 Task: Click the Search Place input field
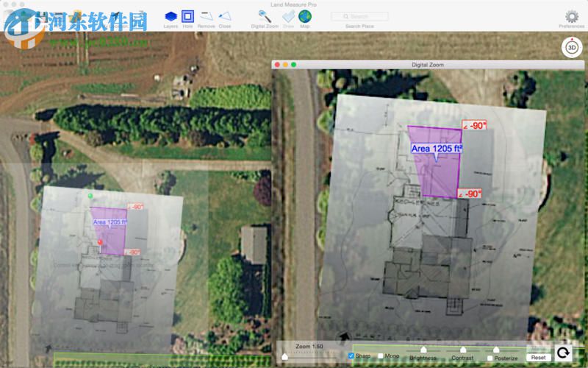coord(359,16)
